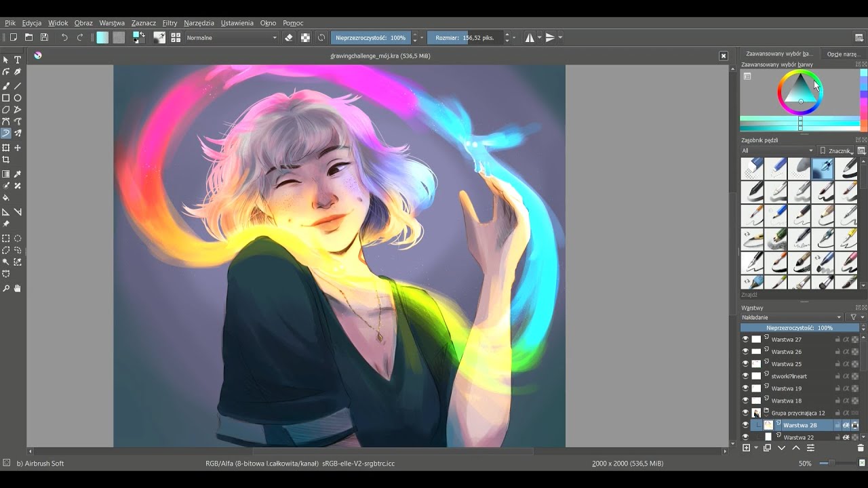Toggle Preserve Alpha in the toolbar
The image size is (868, 488).
305,37
